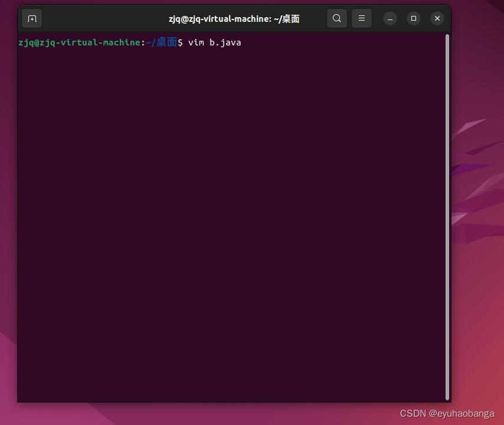Open the hamburger menu of the terminal
Image resolution: width=504 pixels, height=425 pixels.
click(361, 18)
